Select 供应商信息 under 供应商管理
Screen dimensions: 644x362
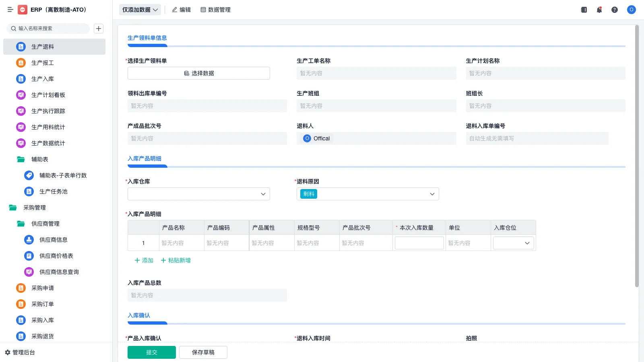point(52,240)
